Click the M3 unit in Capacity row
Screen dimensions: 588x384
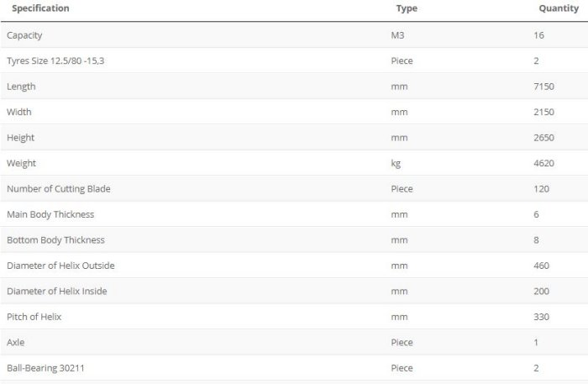398,35
